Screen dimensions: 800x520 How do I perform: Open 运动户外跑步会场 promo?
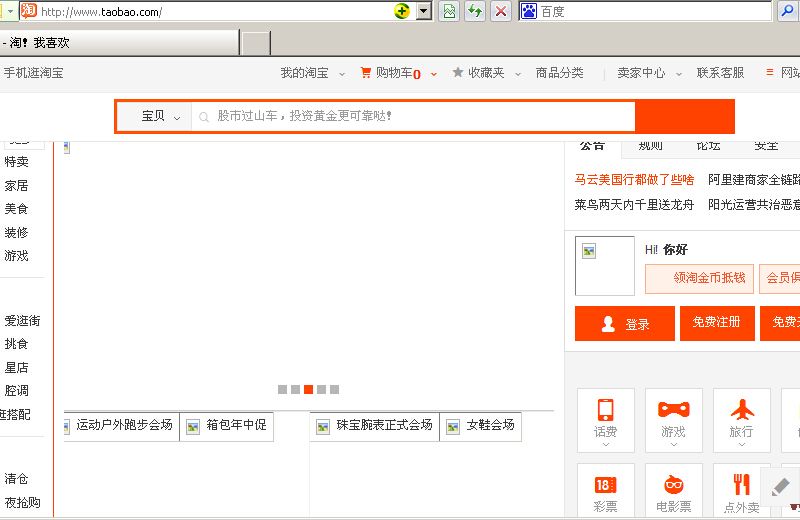[121, 426]
